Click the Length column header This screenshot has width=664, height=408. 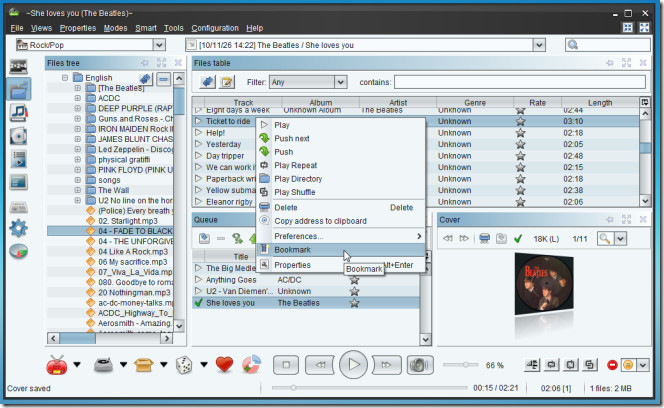600,103
